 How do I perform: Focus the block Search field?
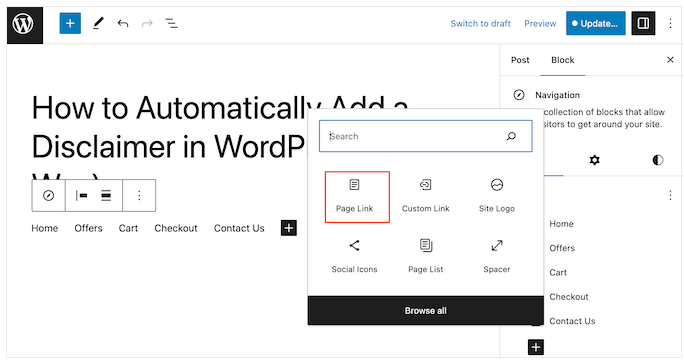(425, 136)
